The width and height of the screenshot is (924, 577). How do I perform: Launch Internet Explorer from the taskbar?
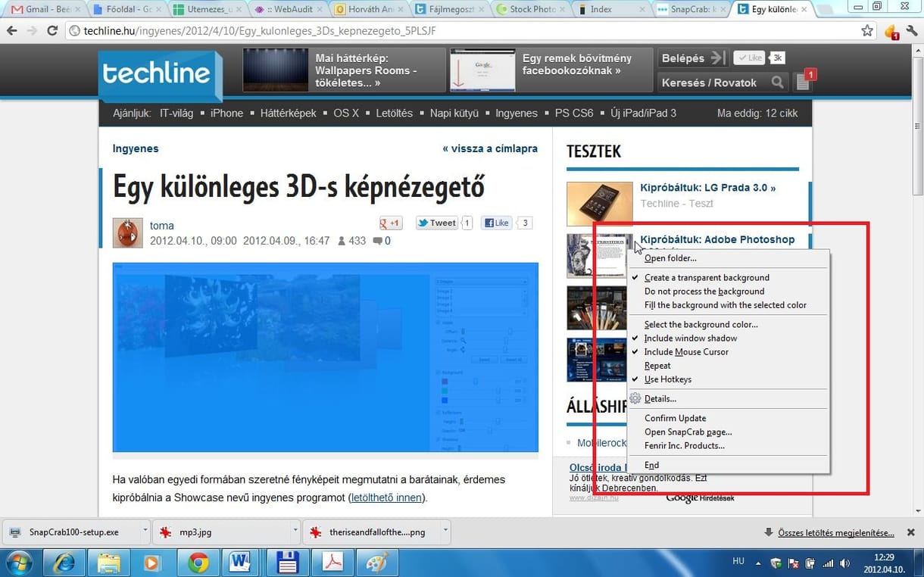pyautogui.click(x=64, y=563)
